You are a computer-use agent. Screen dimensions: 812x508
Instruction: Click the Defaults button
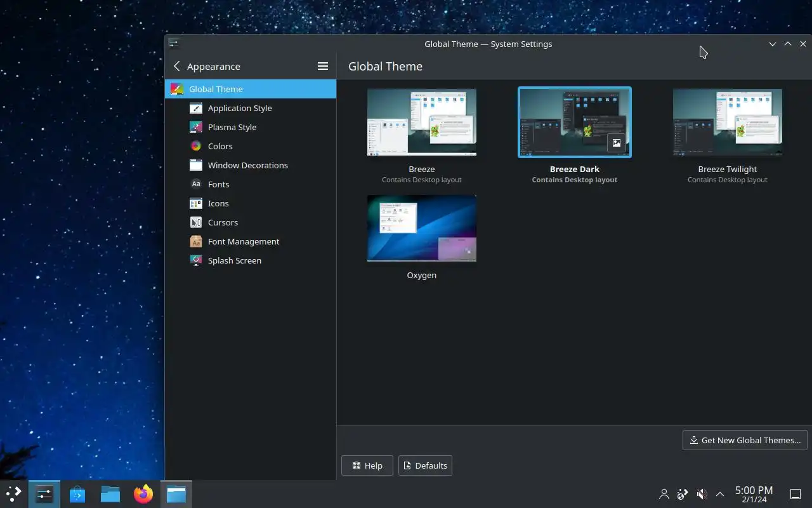pos(425,465)
